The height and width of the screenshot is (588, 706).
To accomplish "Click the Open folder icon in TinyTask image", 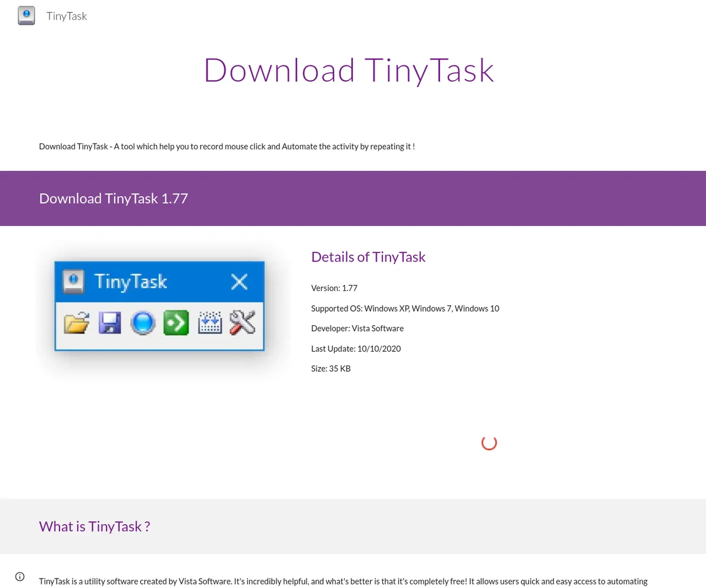I will pos(76,323).
